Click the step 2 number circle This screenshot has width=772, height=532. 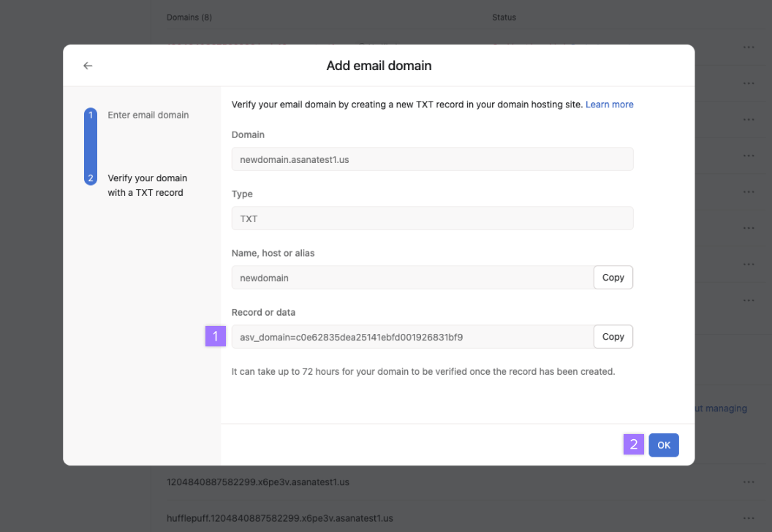pyautogui.click(x=91, y=178)
